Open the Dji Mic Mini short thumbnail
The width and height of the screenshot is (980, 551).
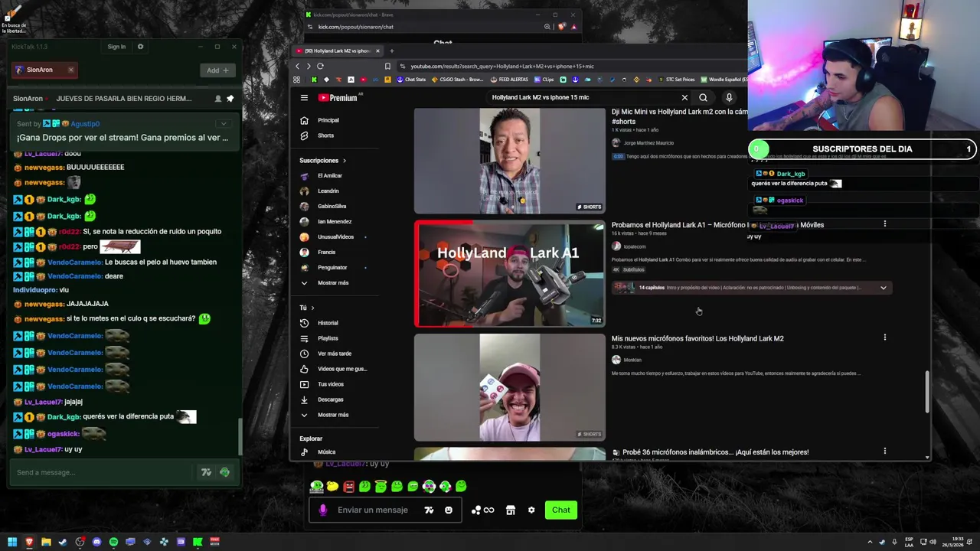coord(510,161)
